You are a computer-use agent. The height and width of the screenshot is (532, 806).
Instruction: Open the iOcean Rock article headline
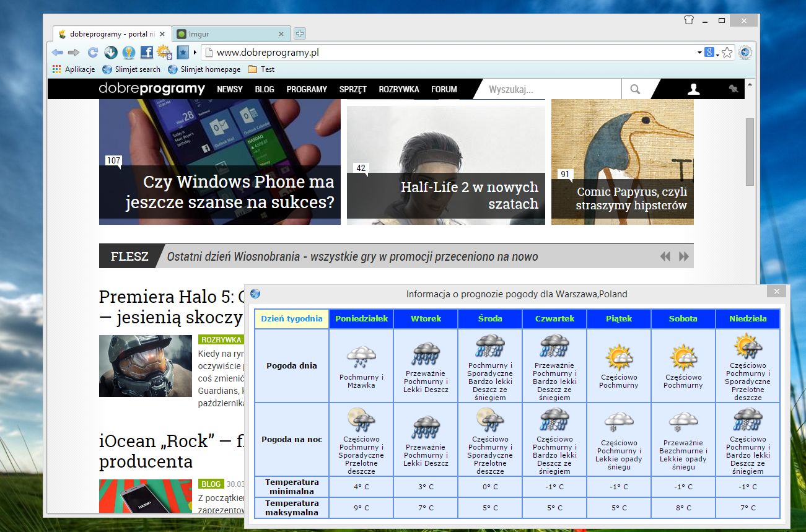(x=172, y=451)
